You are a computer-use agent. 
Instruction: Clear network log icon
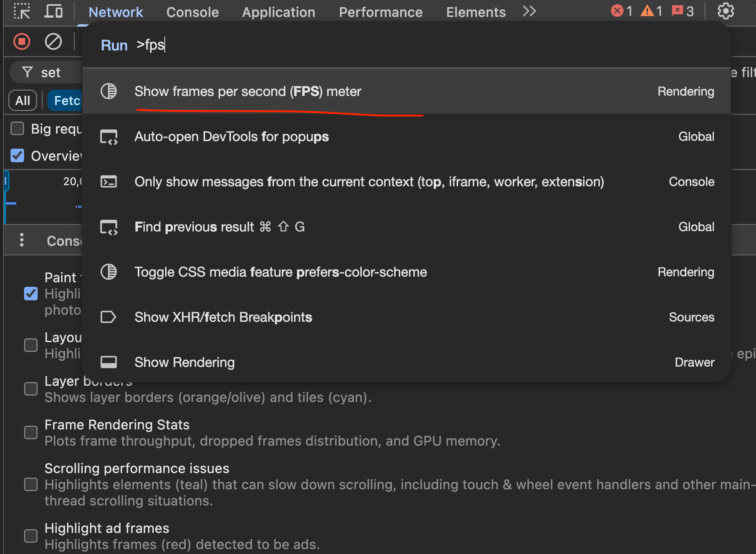53,41
